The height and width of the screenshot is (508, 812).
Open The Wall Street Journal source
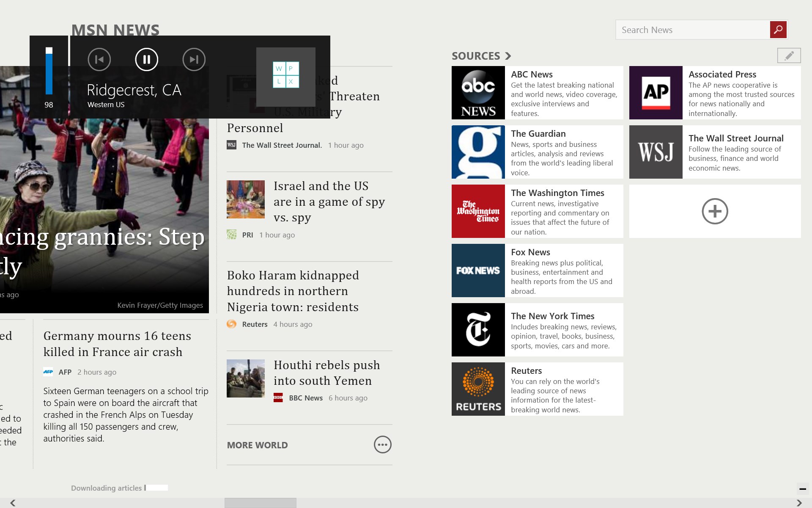(x=715, y=152)
